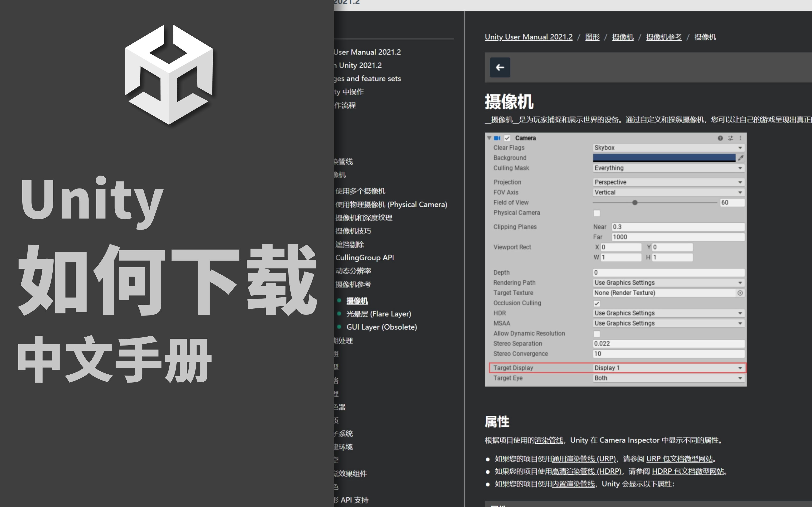Screen dimensions: 812x507
Task: Uncheck the Occlusion Culling checkbox
Action: 597,303
